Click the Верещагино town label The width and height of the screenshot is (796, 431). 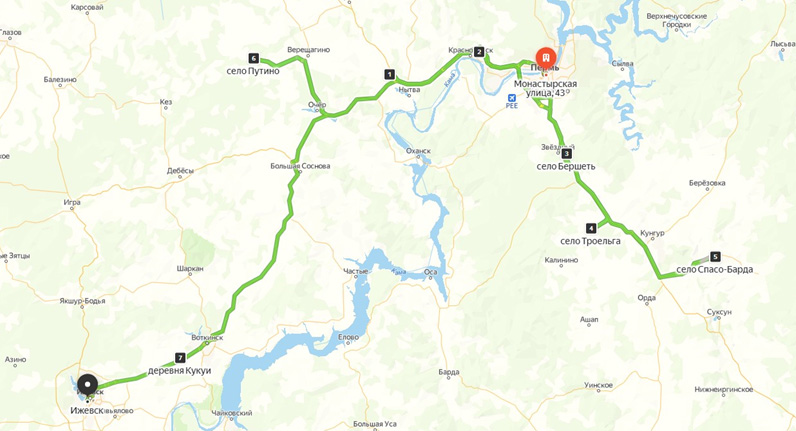pyautogui.click(x=309, y=50)
